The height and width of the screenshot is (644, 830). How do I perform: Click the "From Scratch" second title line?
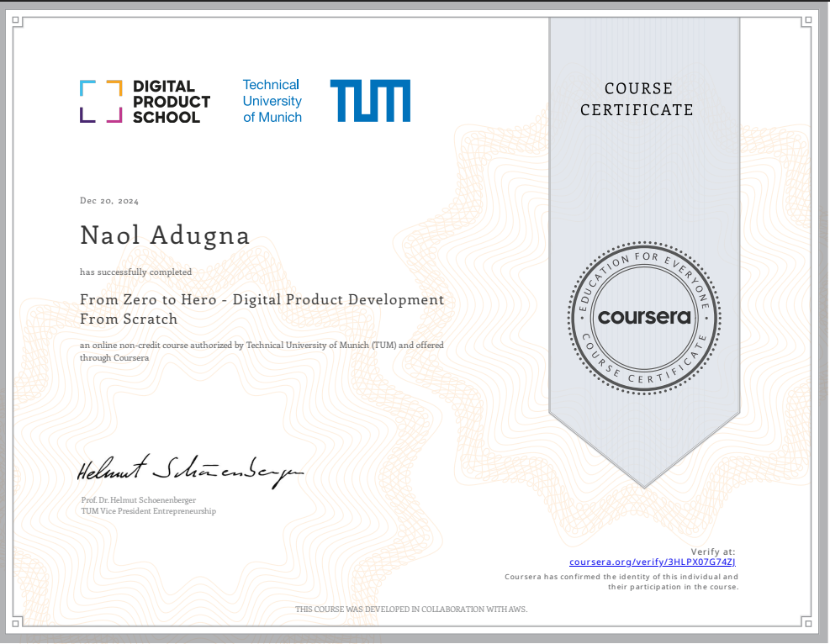(x=129, y=319)
